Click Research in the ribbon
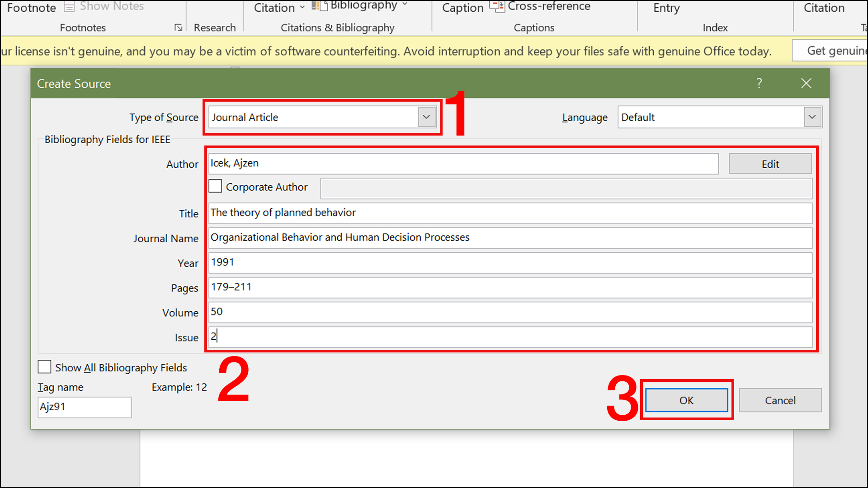The width and height of the screenshot is (868, 488). [215, 28]
